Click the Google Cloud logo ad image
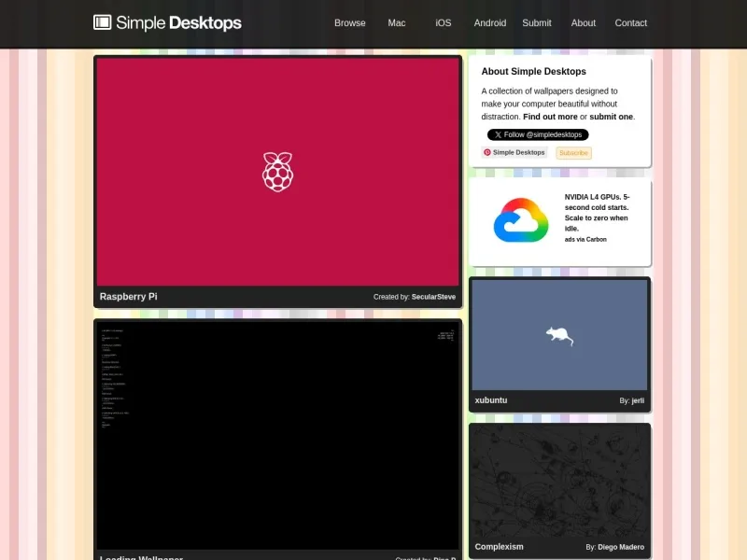The width and height of the screenshot is (747, 560). [521, 220]
